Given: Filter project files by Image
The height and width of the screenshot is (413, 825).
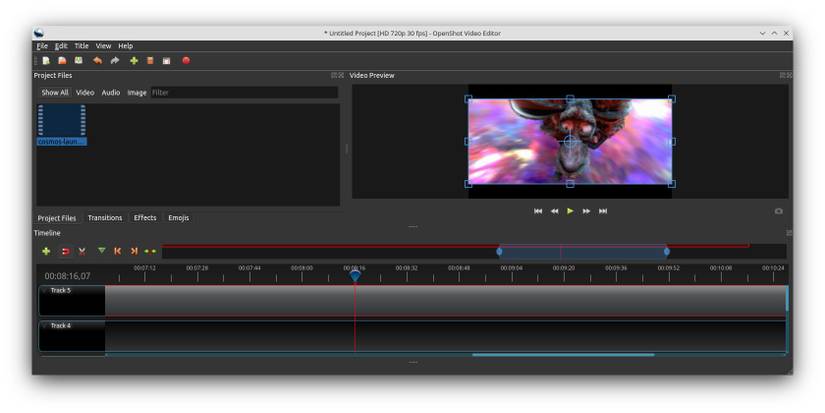Looking at the screenshot, I should click(137, 93).
